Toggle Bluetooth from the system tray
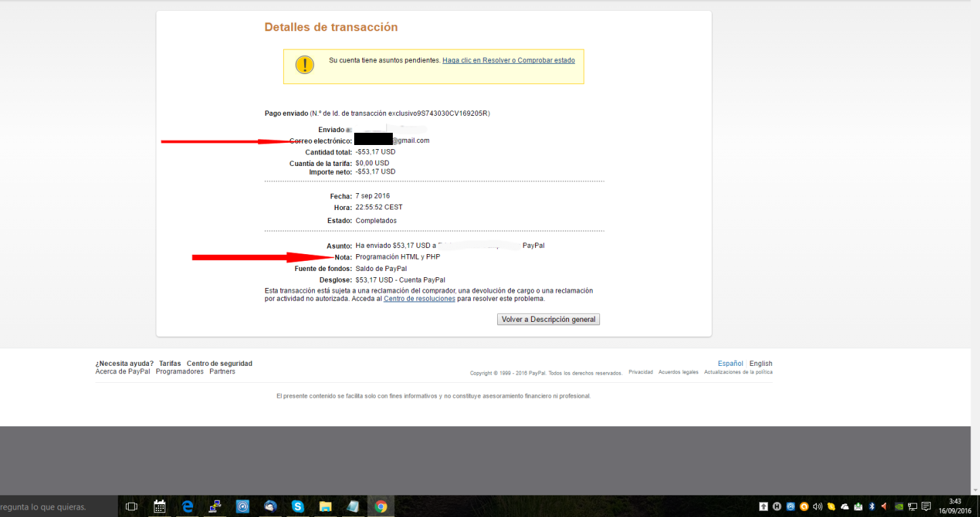This screenshot has height=517, width=980. coord(872,506)
